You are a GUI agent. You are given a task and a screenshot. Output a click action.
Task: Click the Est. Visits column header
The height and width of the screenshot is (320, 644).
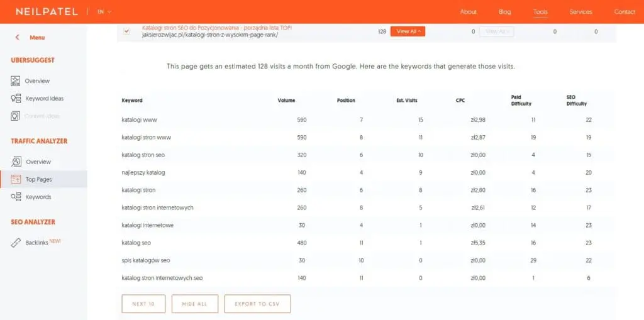point(407,101)
